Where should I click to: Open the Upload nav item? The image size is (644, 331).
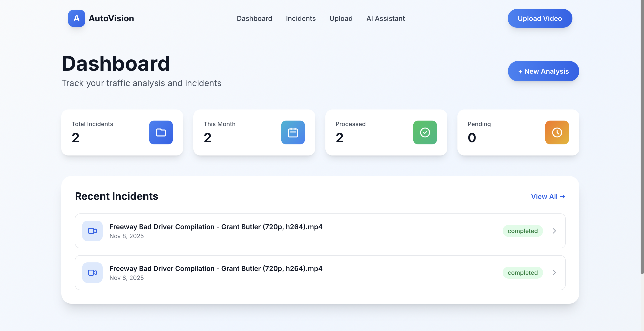coord(341,19)
